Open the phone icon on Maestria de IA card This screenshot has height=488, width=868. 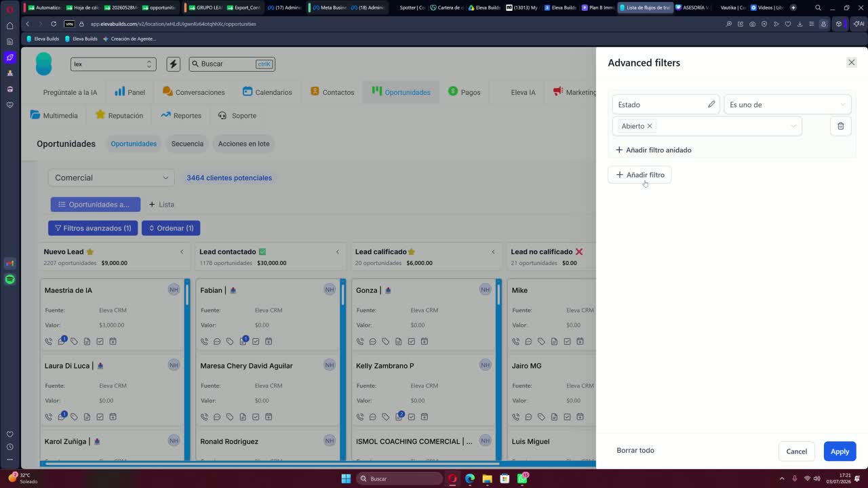[49, 342]
